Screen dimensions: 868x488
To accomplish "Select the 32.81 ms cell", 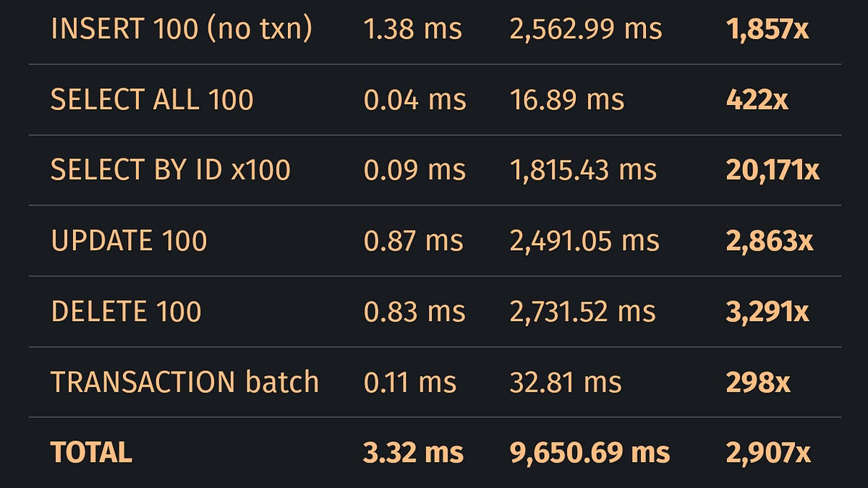I will [566, 382].
